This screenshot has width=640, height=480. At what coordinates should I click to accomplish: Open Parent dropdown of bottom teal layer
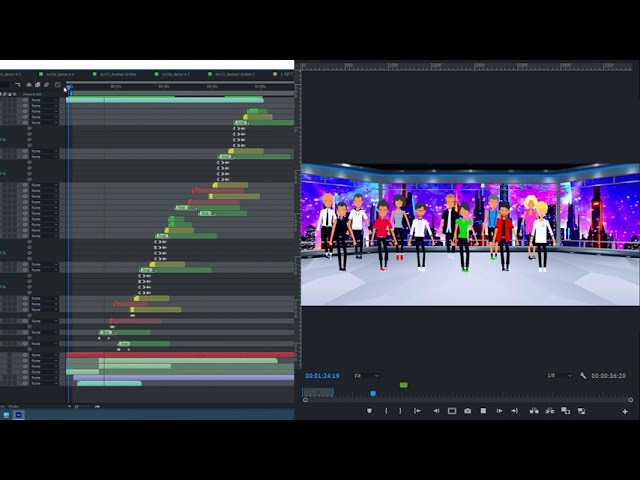coord(44,383)
